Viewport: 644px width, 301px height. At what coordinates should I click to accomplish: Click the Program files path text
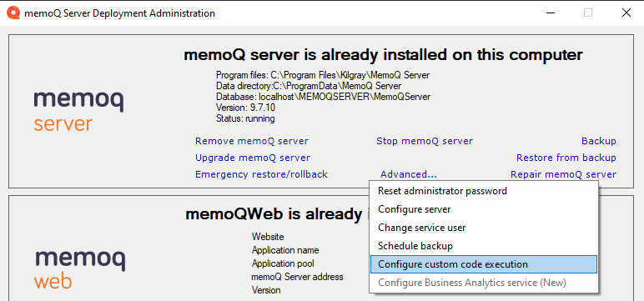323,75
